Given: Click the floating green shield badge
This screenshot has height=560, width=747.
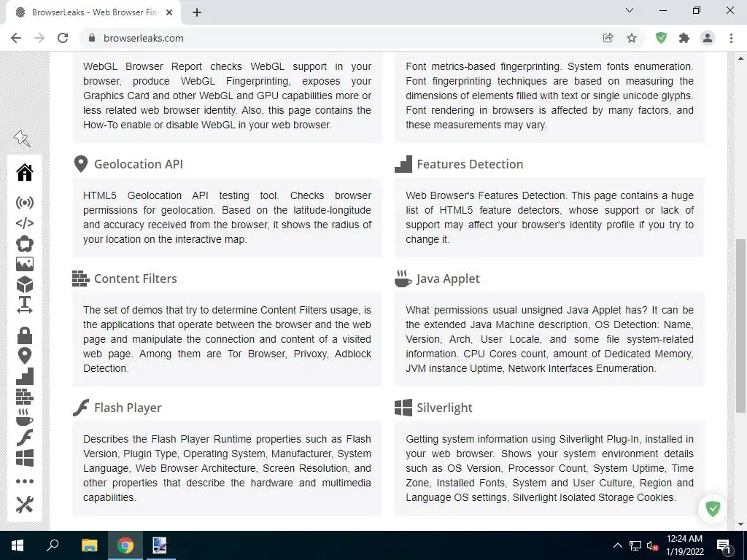Looking at the screenshot, I should coord(713,508).
